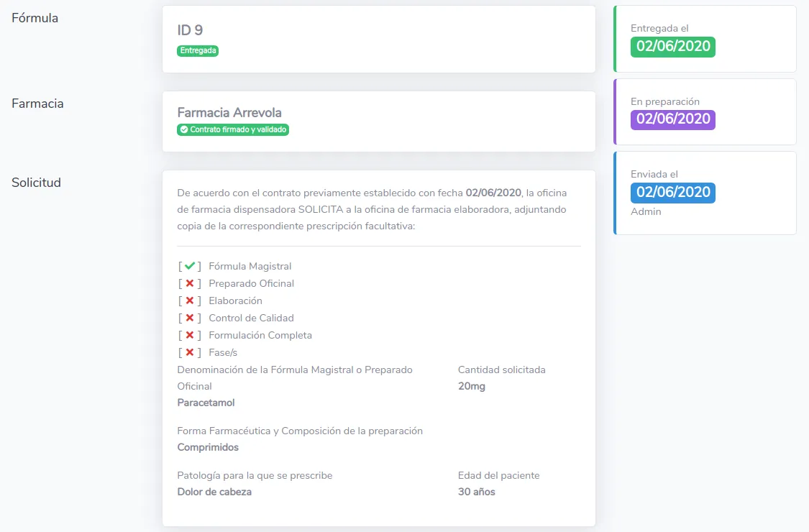Screen dimensions: 809x532
Task: Click the Entregada el label
Action: click(659, 28)
